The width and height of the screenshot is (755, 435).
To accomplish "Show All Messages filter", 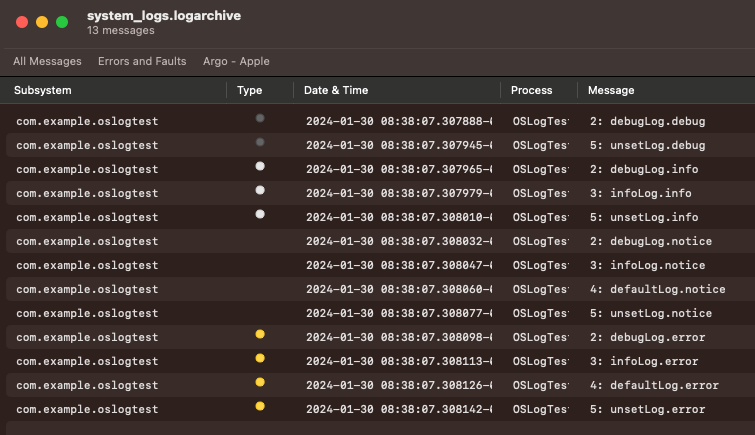I will pos(47,61).
